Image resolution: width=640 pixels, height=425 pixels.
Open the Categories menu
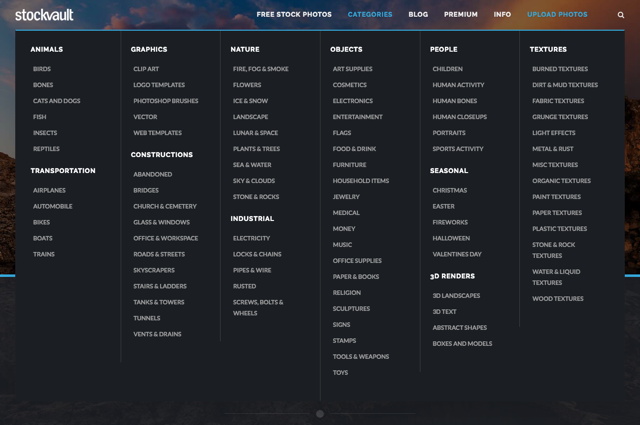tap(370, 15)
